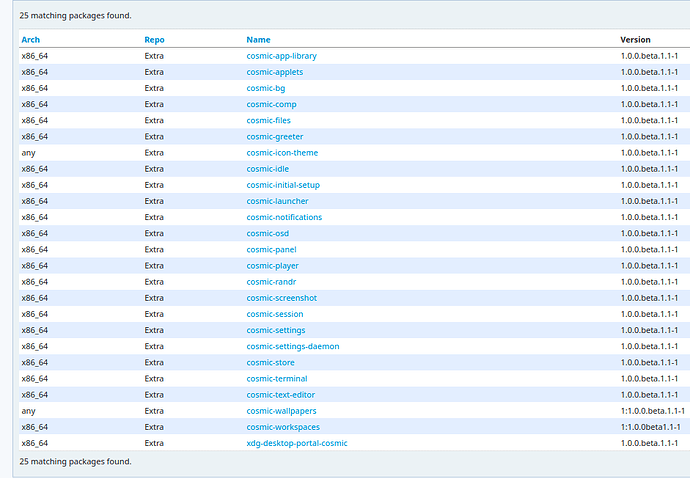Open the cosmic-terminal package link
Screen dimensions: 690x478
click(x=277, y=378)
